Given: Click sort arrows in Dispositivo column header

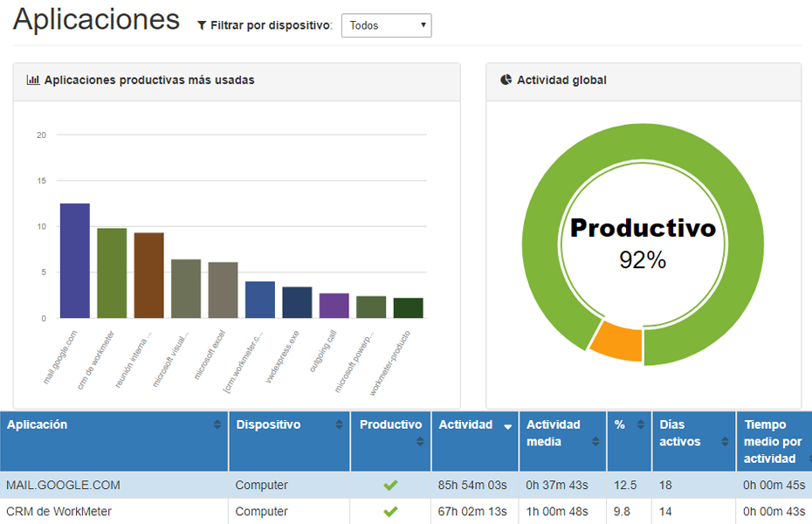Looking at the screenshot, I should 340,425.
